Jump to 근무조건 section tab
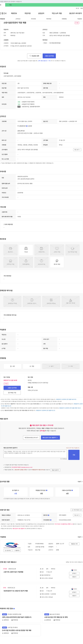Screen dimensions: 83x644 pos(18,19)
